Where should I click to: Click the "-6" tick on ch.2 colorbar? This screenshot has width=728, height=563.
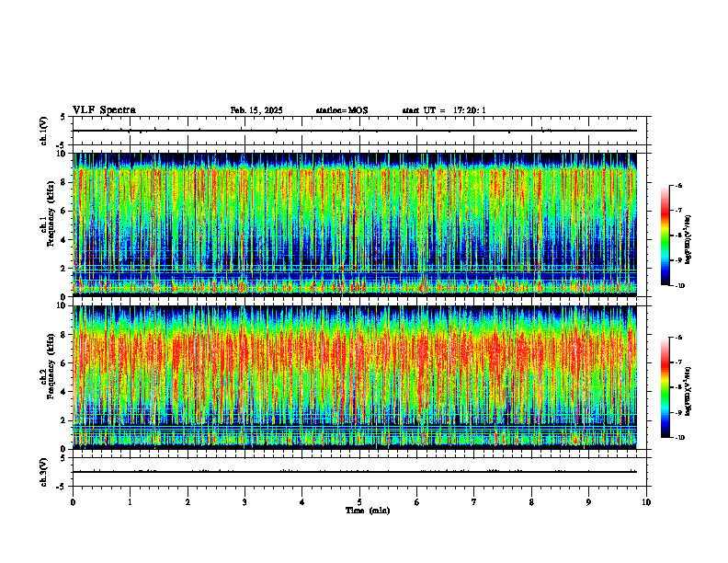click(x=679, y=338)
